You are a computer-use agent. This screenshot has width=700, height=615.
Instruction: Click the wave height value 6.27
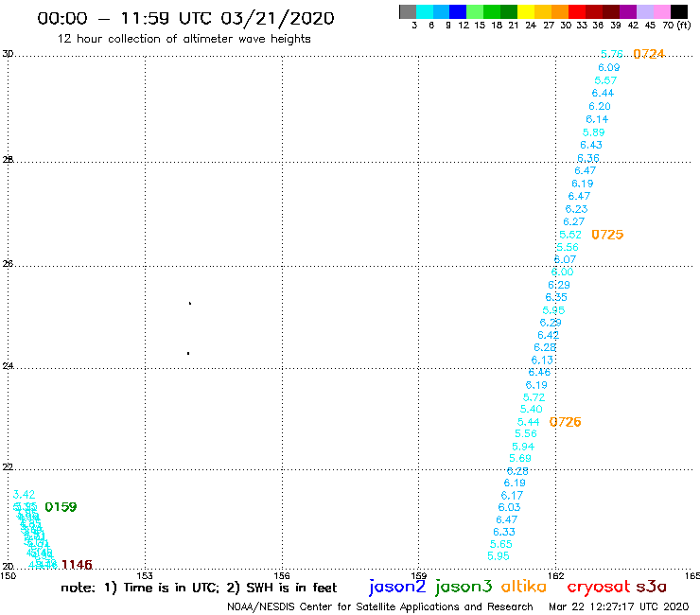(x=573, y=221)
